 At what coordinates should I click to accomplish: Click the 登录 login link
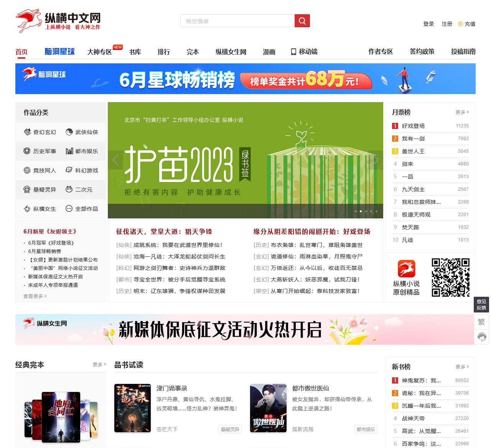coord(428,24)
